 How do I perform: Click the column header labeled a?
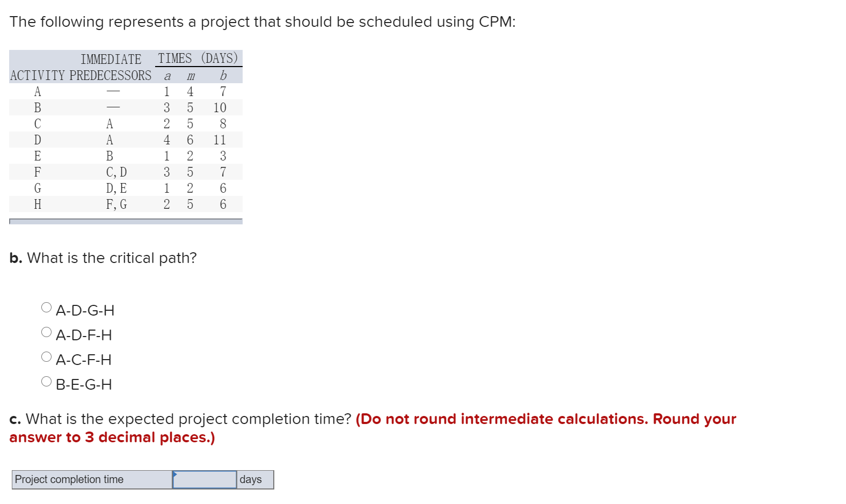pos(167,76)
